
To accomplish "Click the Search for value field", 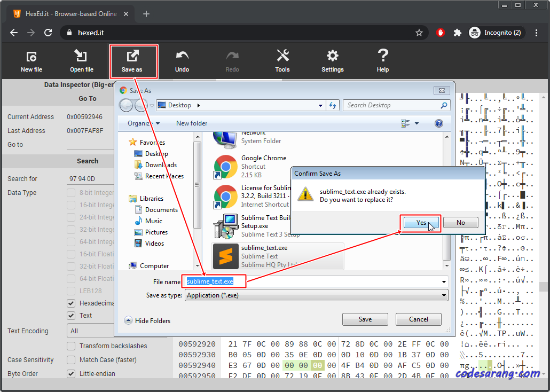I will point(90,178).
